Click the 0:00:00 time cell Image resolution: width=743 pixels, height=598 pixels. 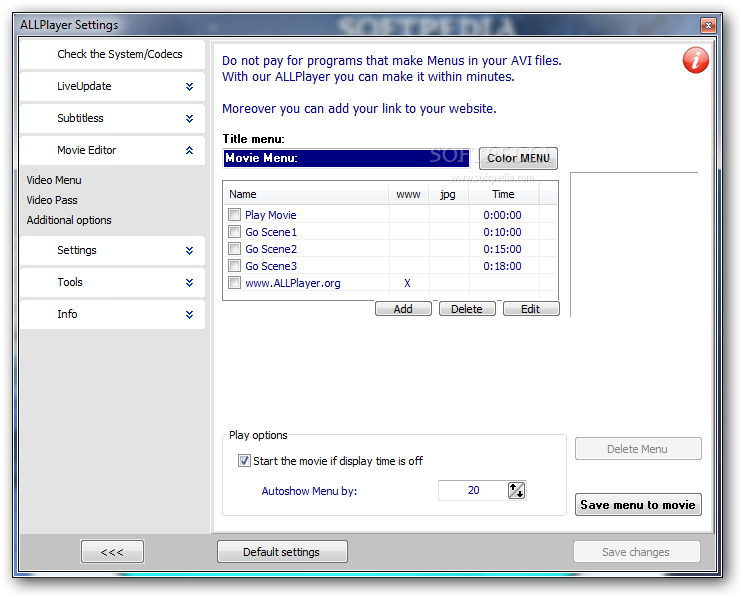coord(502,215)
